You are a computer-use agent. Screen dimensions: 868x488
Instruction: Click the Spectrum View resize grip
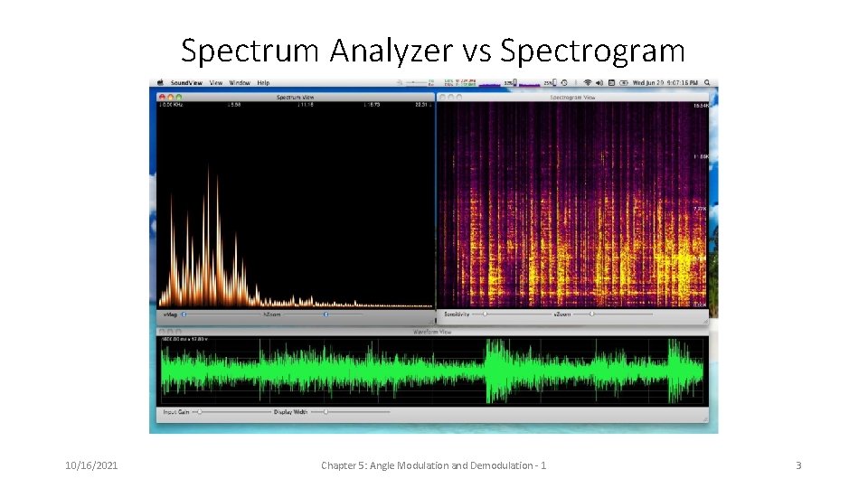(431, 321)
